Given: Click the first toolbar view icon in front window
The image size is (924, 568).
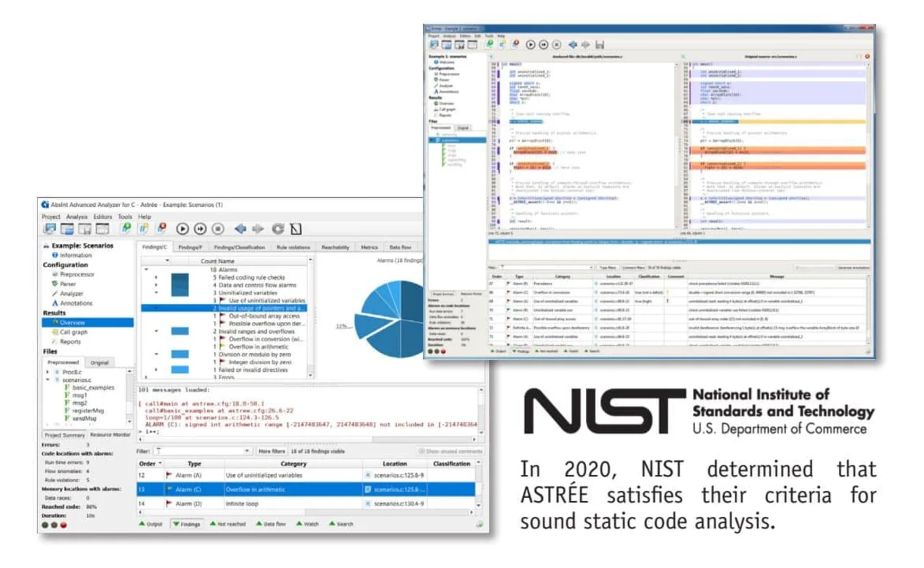Looking at the screenshot, I should (51, 229).
